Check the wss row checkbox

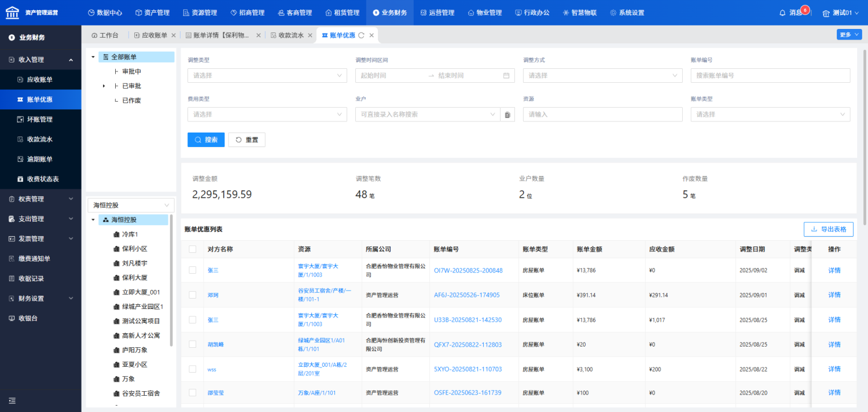coord(193,369)
